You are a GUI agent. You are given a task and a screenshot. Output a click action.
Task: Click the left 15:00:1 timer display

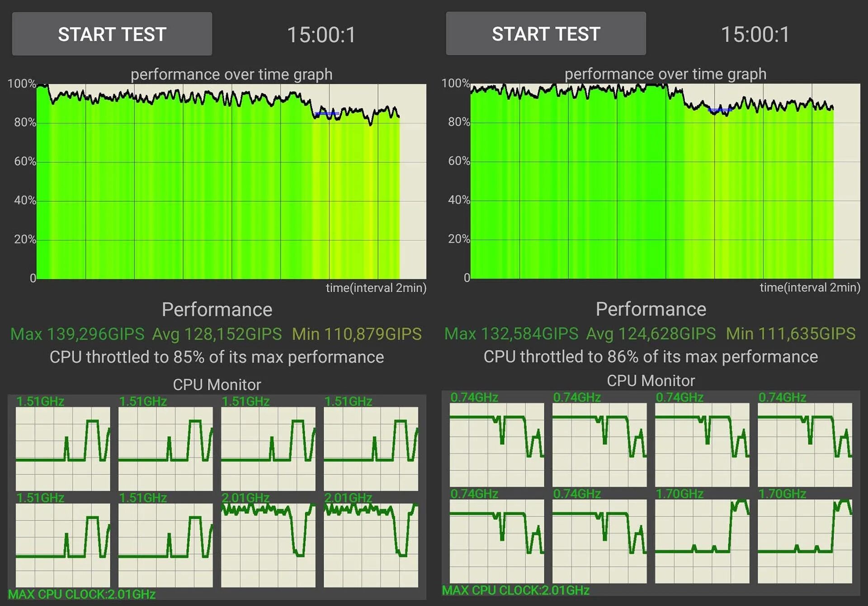point(321,35)
